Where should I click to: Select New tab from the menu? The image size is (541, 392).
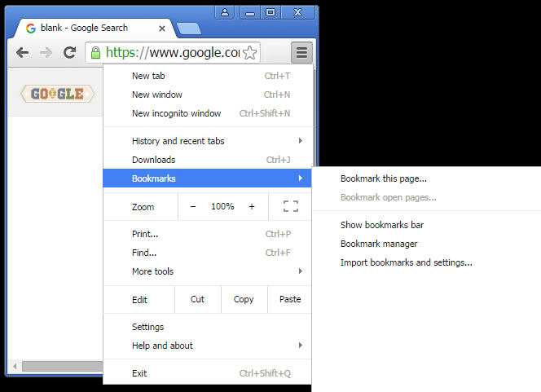click(208, 76)
